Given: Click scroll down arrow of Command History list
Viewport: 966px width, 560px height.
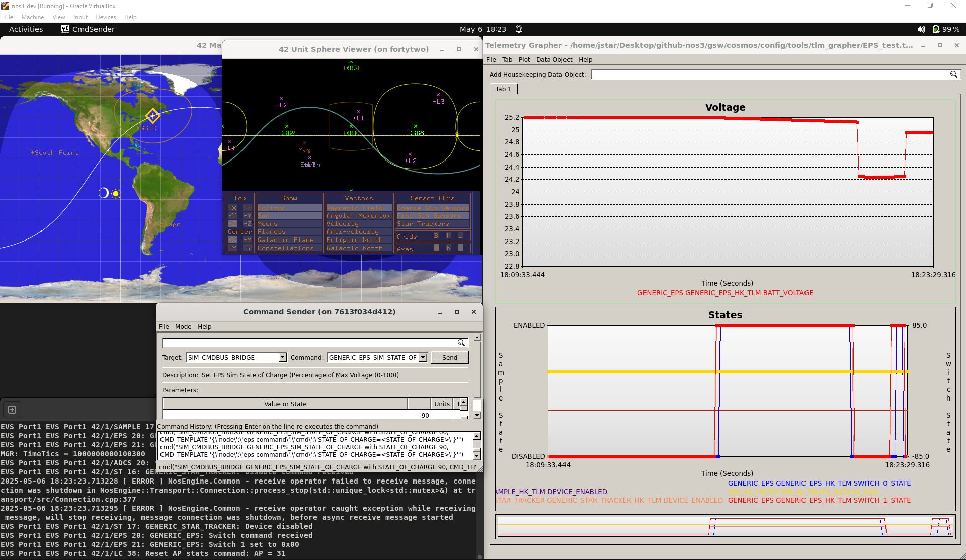Looking at the screenshot, I should point(477,455).
